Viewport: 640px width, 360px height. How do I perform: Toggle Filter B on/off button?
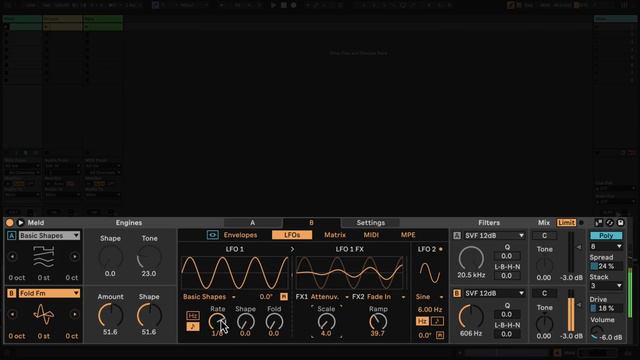click(457, 293)
